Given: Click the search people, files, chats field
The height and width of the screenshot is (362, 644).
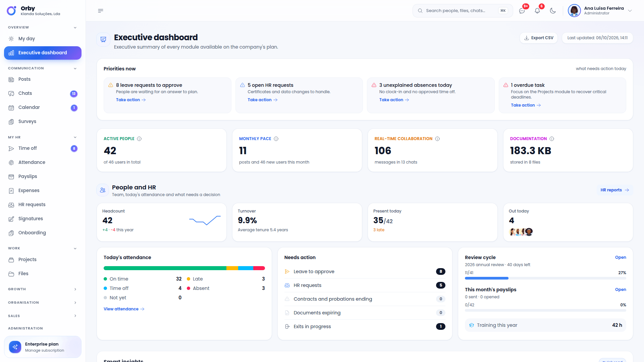Looking at the screenshot, I should point(463,11).
